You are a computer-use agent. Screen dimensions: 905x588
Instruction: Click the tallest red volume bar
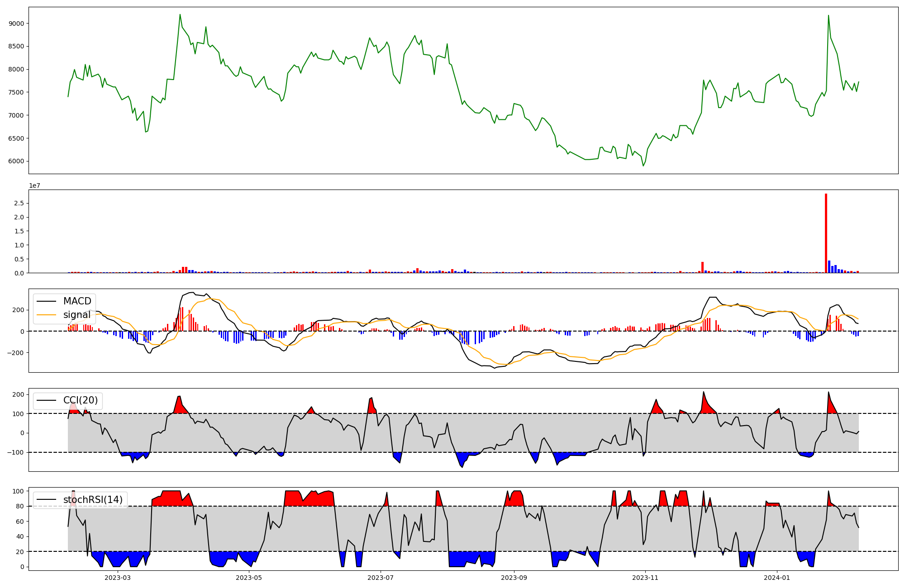(x=826, y=233)
